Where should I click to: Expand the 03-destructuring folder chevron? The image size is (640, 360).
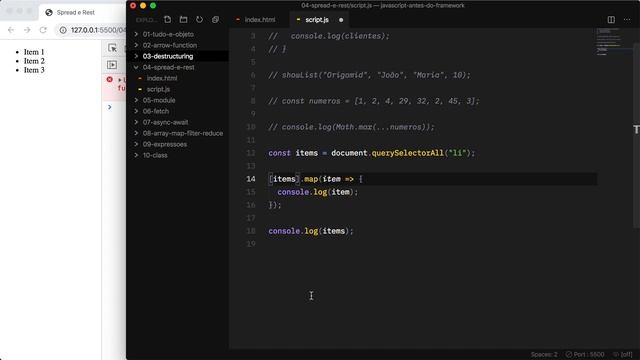pos(136,56)
